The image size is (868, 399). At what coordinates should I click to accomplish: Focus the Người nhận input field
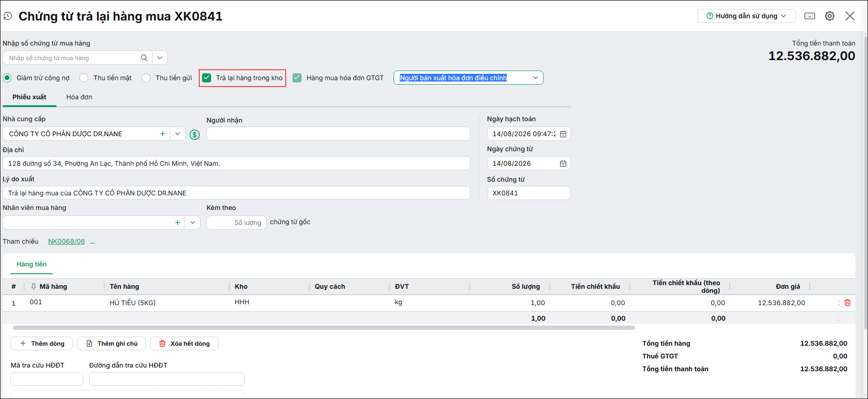(338, 134)
